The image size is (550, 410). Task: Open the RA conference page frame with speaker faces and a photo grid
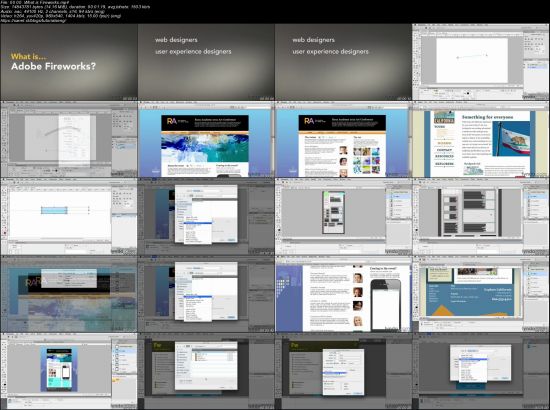343,139
